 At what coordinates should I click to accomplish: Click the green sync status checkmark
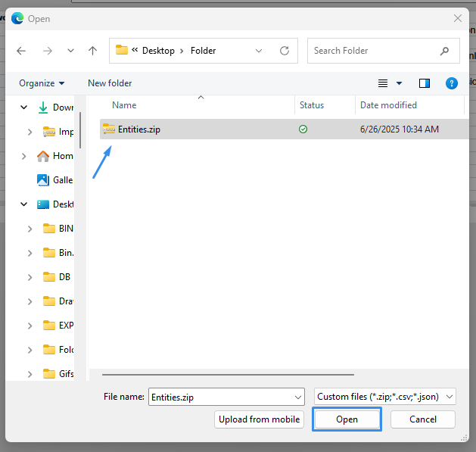click(303, 129)
